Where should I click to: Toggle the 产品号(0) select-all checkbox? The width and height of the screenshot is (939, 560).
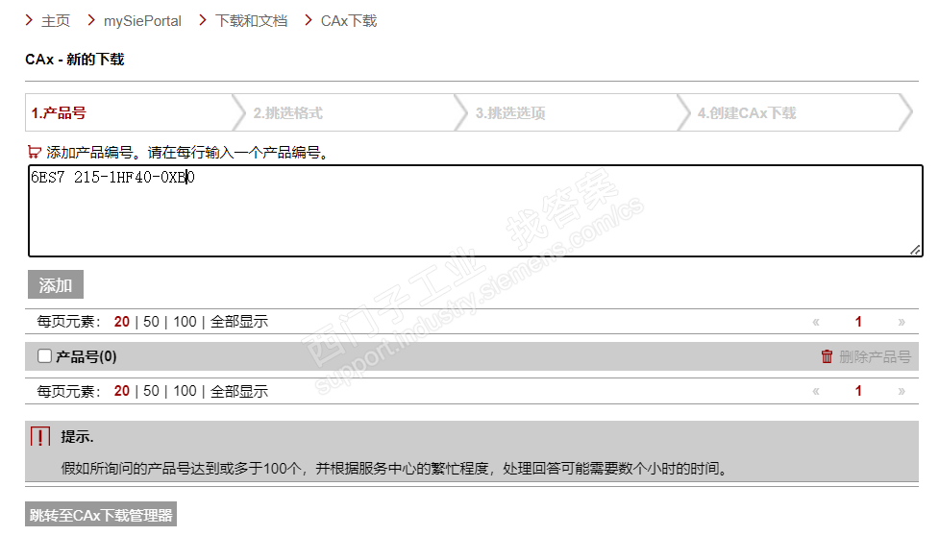[44, 356]
